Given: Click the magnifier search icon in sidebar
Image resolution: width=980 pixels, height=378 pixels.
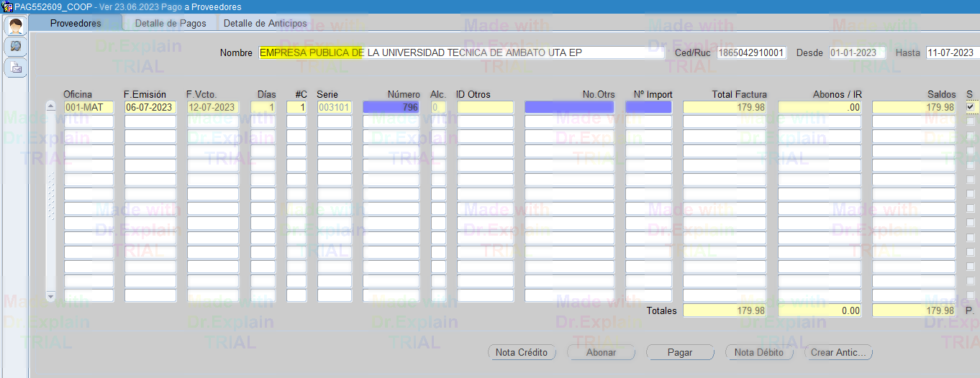Looking at the screenshot, I should point(15,47).
